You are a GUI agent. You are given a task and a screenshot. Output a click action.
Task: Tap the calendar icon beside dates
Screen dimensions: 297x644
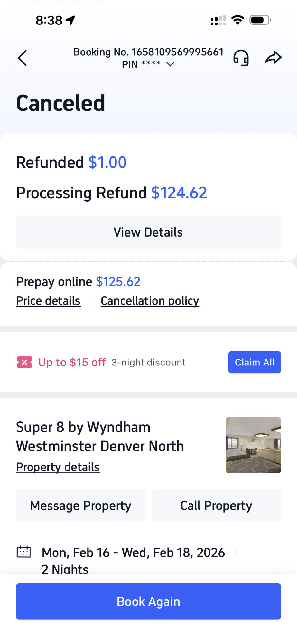pos(23,552)
